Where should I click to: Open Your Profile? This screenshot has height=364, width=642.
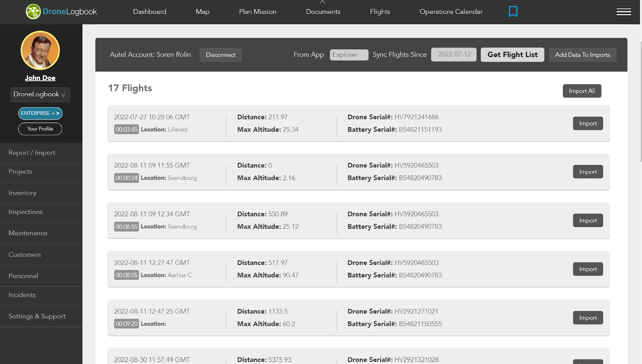tap(40, 129)
